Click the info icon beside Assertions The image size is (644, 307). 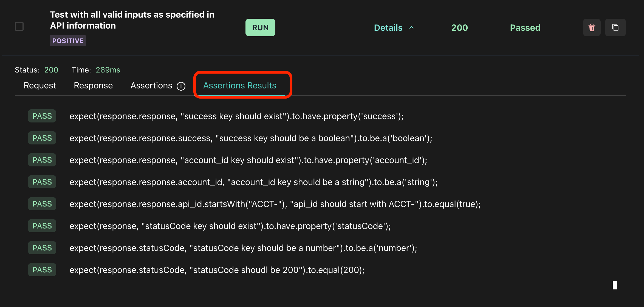point(181,86)
